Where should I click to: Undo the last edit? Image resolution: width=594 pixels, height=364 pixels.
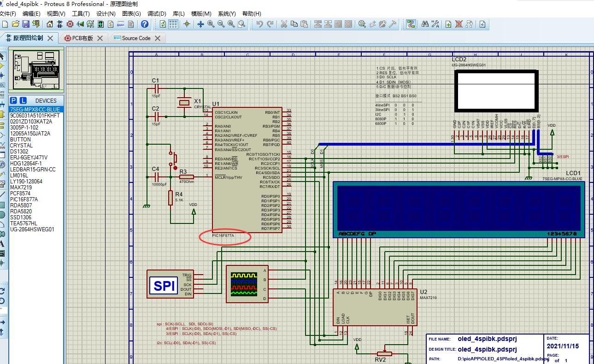coord(260,24)
